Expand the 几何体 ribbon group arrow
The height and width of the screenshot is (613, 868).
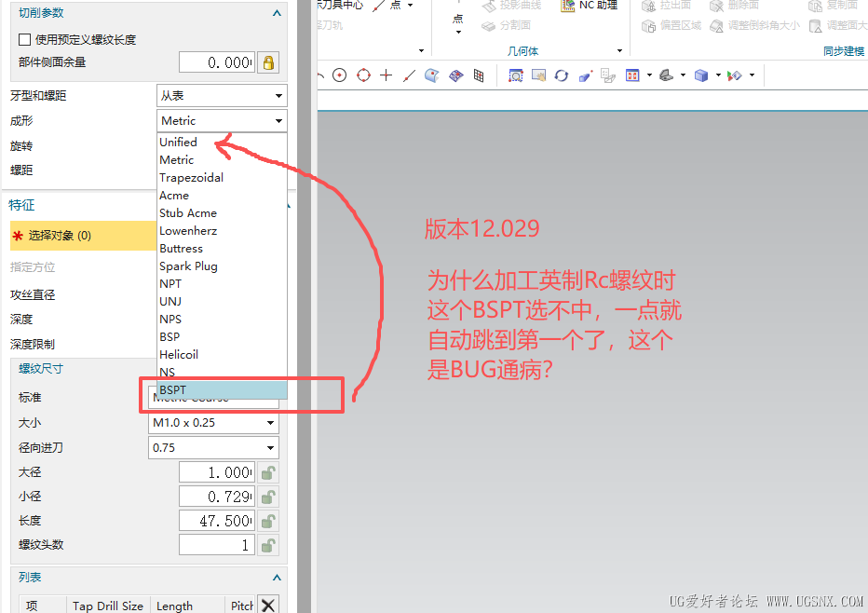(619, 51)
